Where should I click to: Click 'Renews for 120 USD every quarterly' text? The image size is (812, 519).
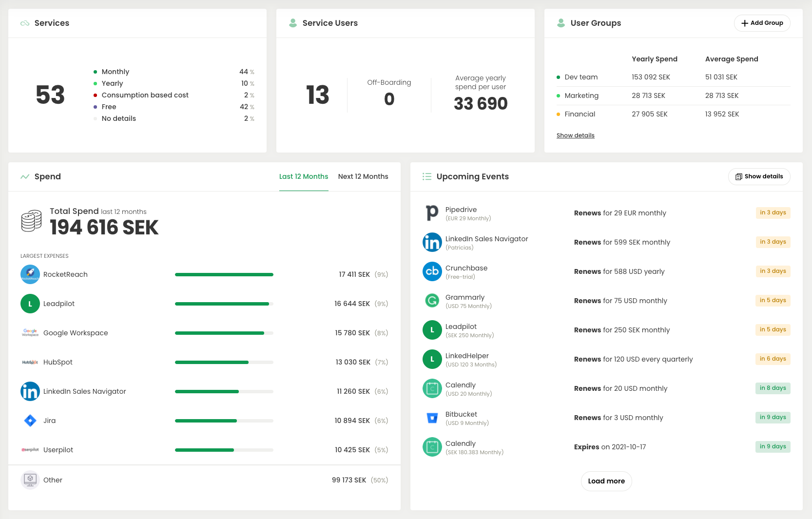coord(633,359)
